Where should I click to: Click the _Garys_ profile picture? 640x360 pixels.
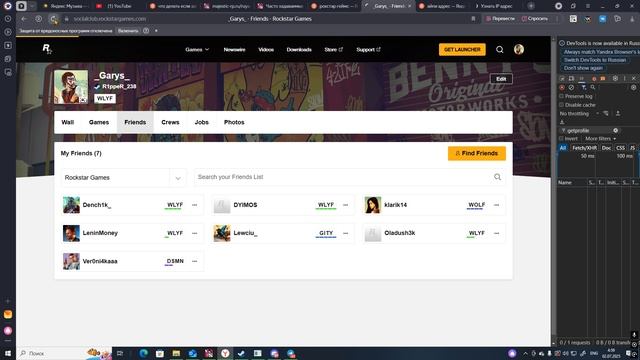coord(71,87)
